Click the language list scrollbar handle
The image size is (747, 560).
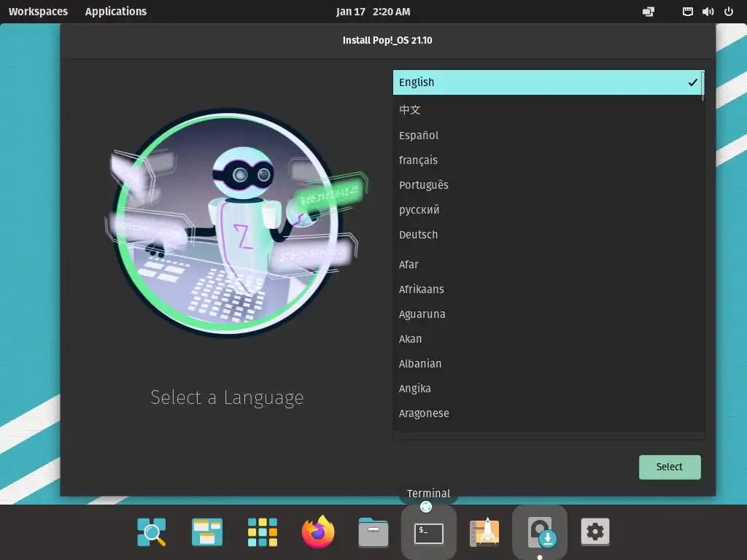click(703, 86)
